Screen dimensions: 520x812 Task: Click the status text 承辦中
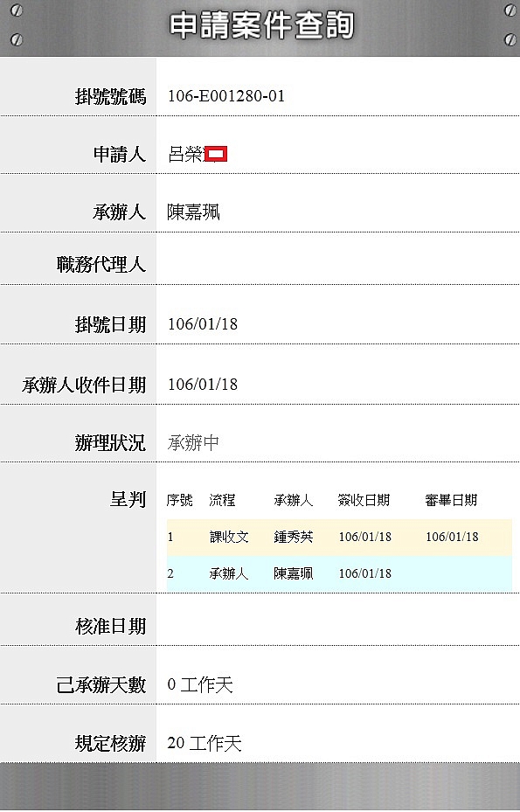click(x=193, y=443)
